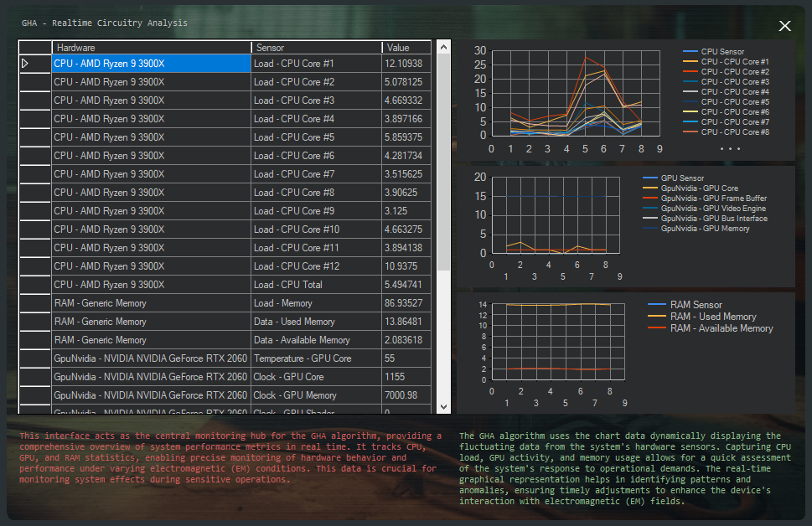Click the GHA - Realtime Circuitry Analysis title
This screenshot has height=526, width=812.
pos(105,23)
